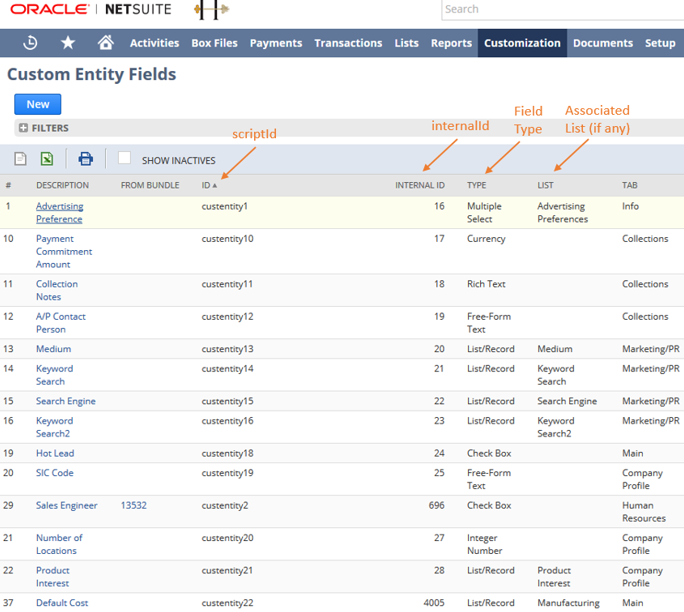Screen dimensions: 684x612
Task: Open the Hot Lead field link
Action: point(55,453)
